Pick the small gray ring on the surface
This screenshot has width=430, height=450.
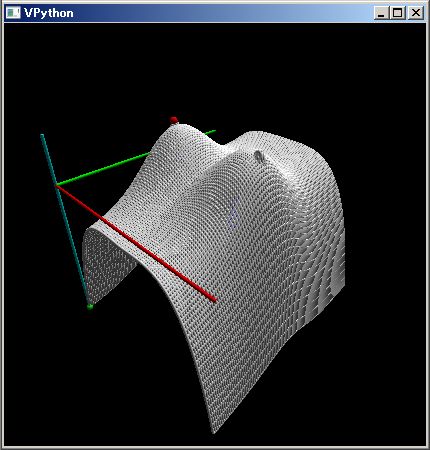pos(259,156)
